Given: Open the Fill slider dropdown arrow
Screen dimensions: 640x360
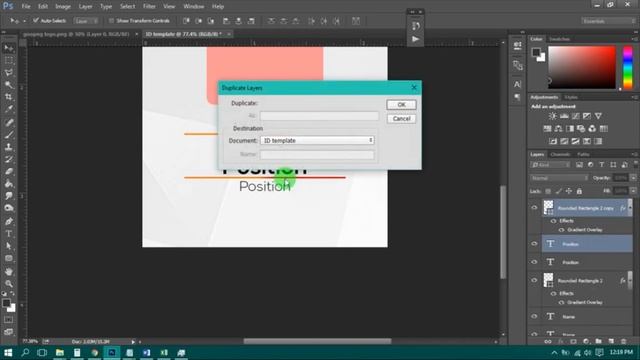Looking at the screenshot, I should click(633, 191).
